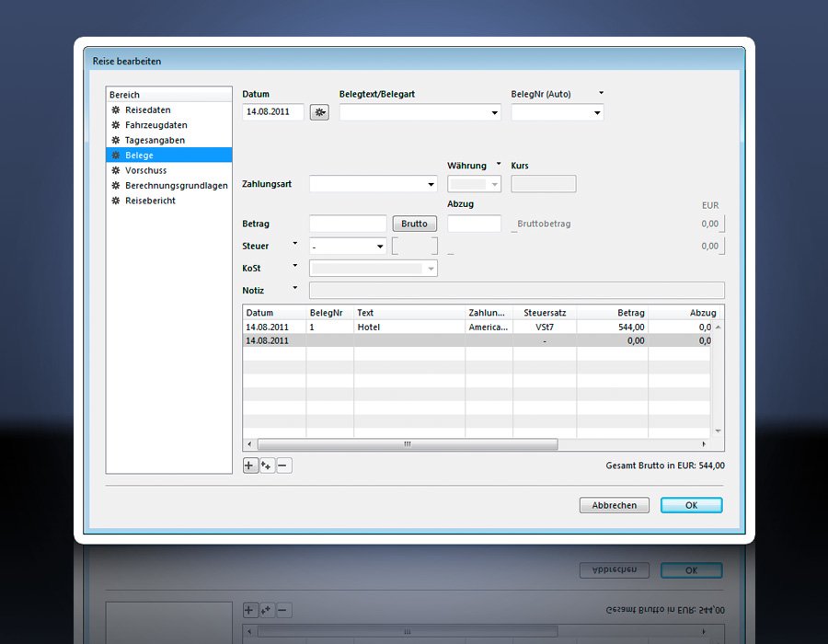Viewport: 828px width, 644px height.
Task: Confirm the dialog with OK
Action: 691,505
